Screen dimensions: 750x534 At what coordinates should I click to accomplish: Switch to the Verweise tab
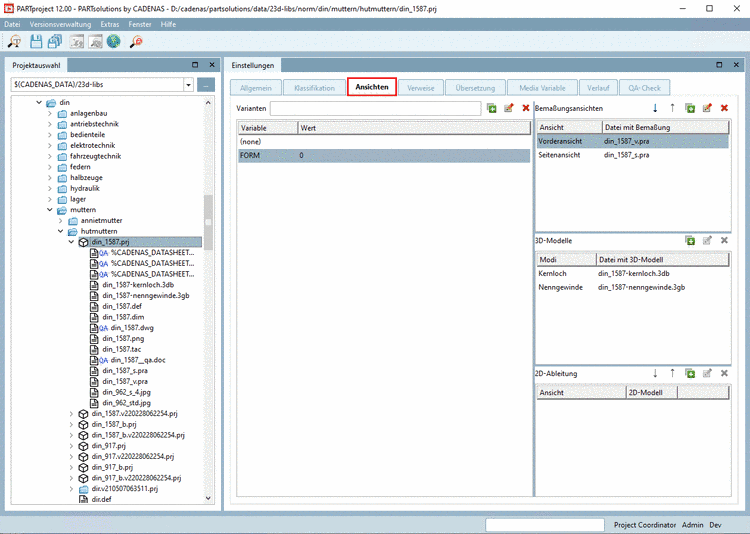pos(421,88)
